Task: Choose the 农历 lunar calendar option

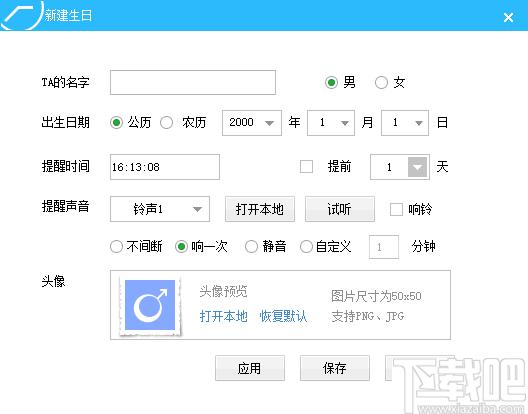Action: [166, 123]
